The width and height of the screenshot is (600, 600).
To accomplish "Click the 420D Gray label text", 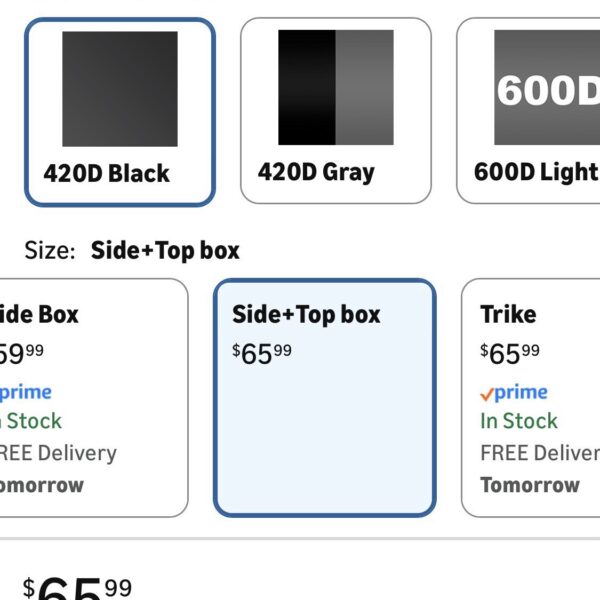I will 316,172.
